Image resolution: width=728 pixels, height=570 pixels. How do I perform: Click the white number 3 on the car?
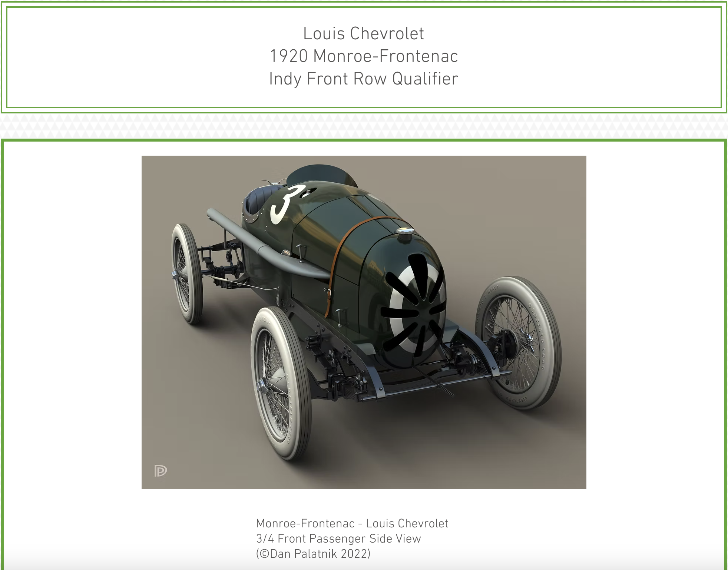coord(285,205)
